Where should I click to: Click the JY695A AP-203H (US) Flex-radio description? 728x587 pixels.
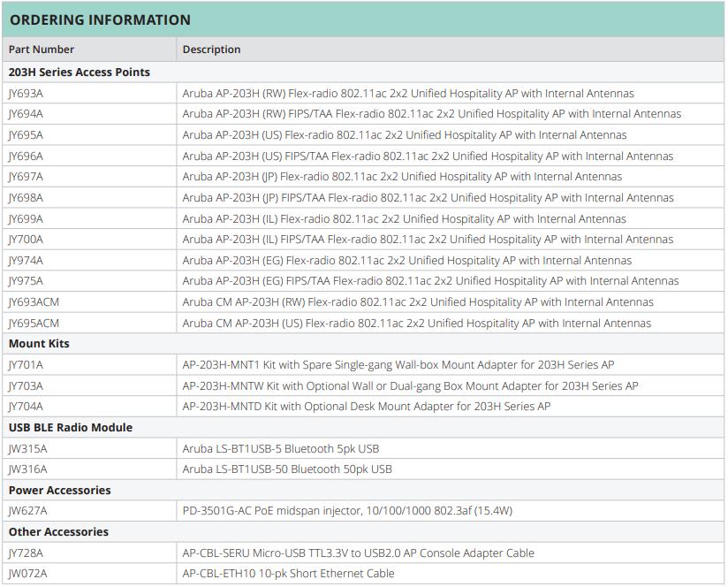point(405,135)
